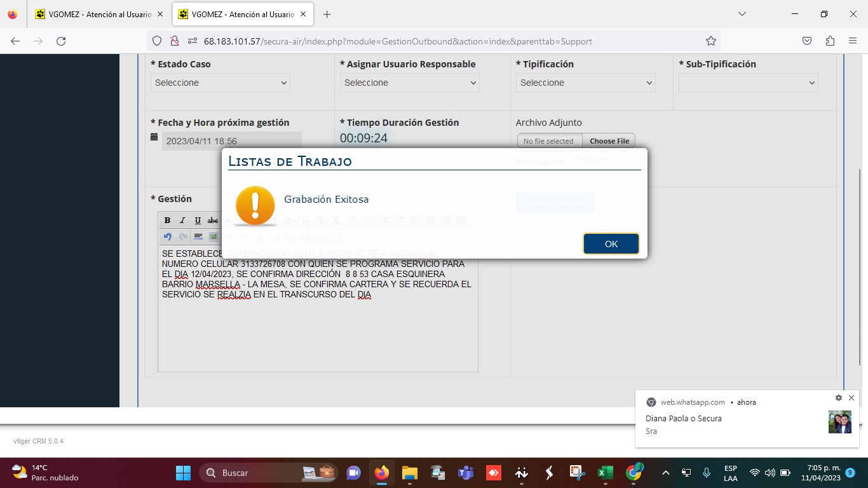Click the Choose File button
This screenshot has width=868, height=488.
click(x=609, y=141)
